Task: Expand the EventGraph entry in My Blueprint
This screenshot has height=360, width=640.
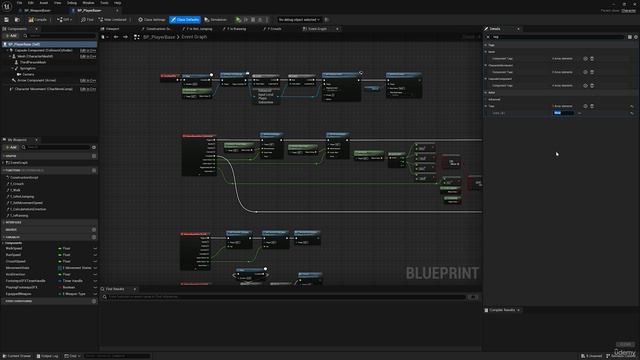Action: click(4, 163)
